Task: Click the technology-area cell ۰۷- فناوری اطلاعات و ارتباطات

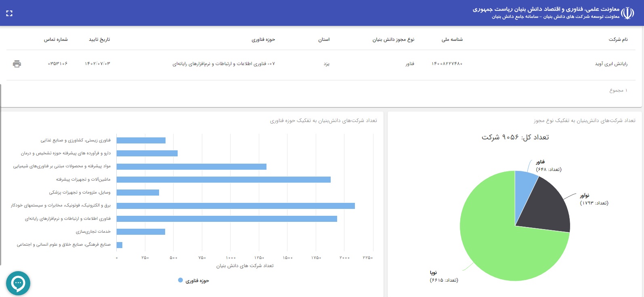Action: point(224,64)
